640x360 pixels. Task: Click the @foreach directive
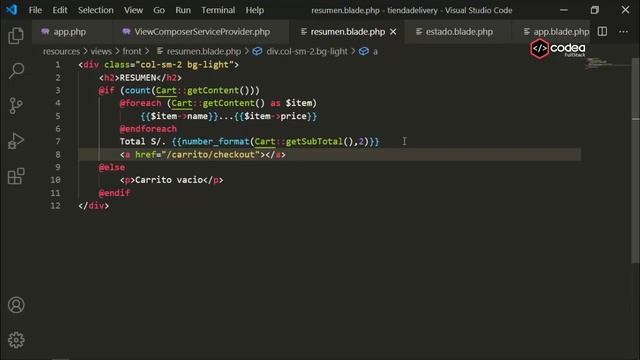tap(140, 103)
